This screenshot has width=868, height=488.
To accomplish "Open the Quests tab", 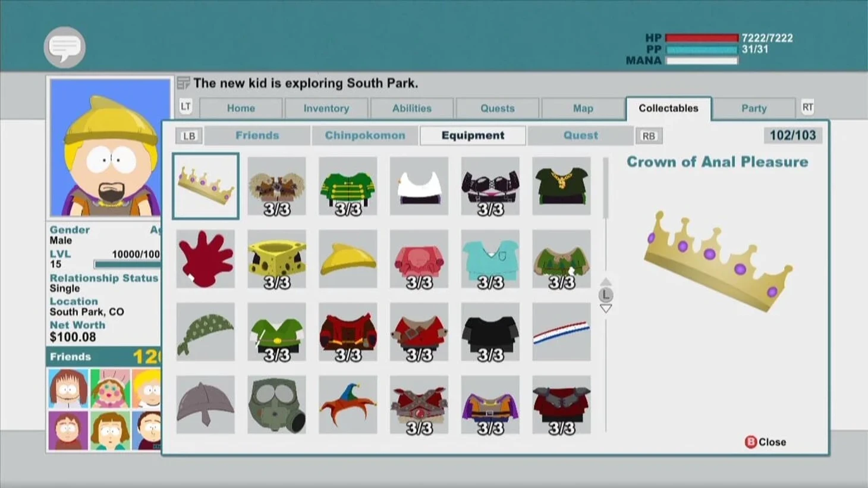I will tap(497, 108).
